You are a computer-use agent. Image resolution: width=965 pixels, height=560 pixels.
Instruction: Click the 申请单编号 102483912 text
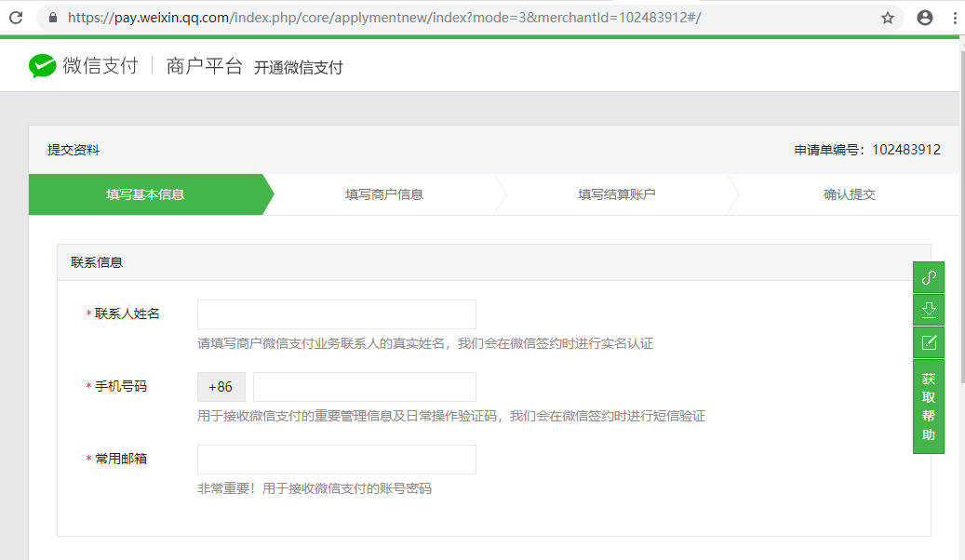[867, 150]
